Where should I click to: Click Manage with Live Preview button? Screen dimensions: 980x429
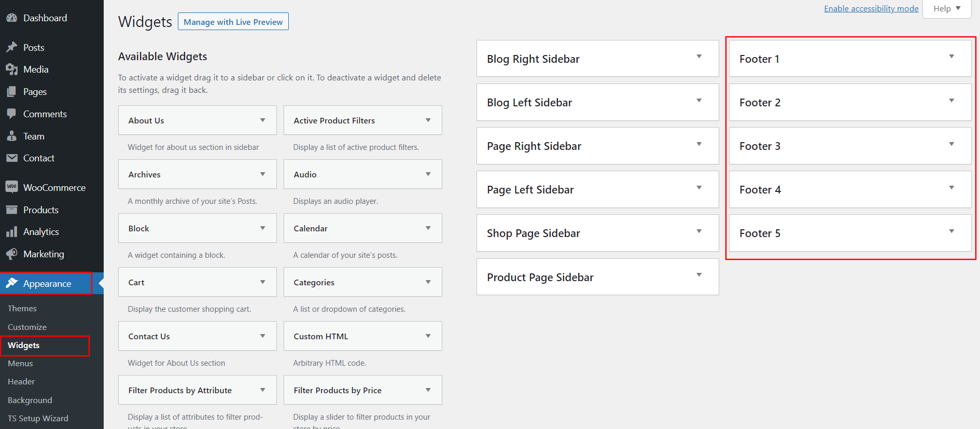[233, 22]
